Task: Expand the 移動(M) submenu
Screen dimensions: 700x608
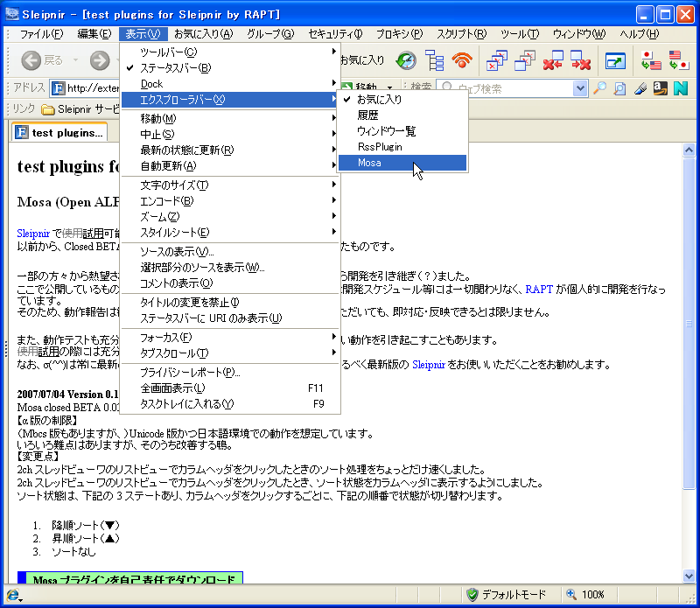Action: [230, 118]
